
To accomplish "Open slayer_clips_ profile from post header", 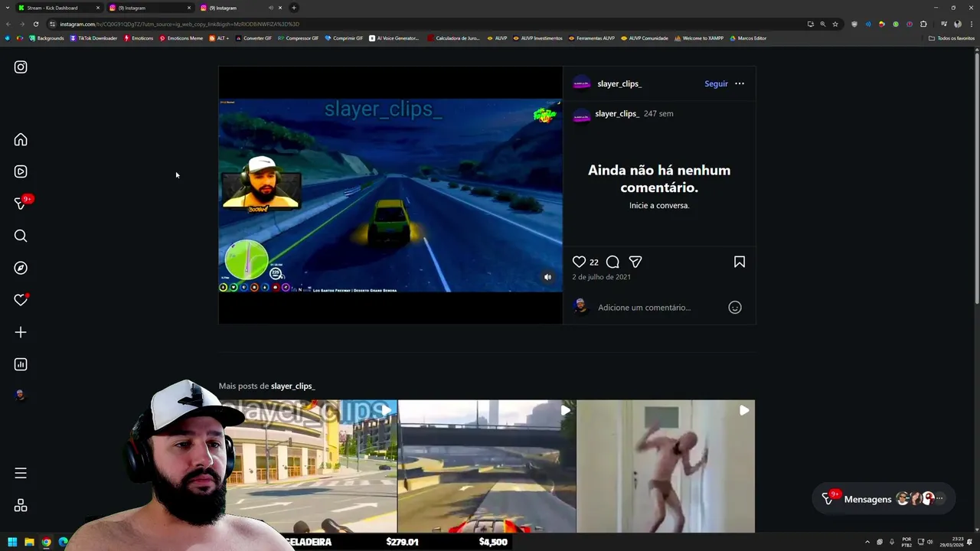I will pos(619,83).
